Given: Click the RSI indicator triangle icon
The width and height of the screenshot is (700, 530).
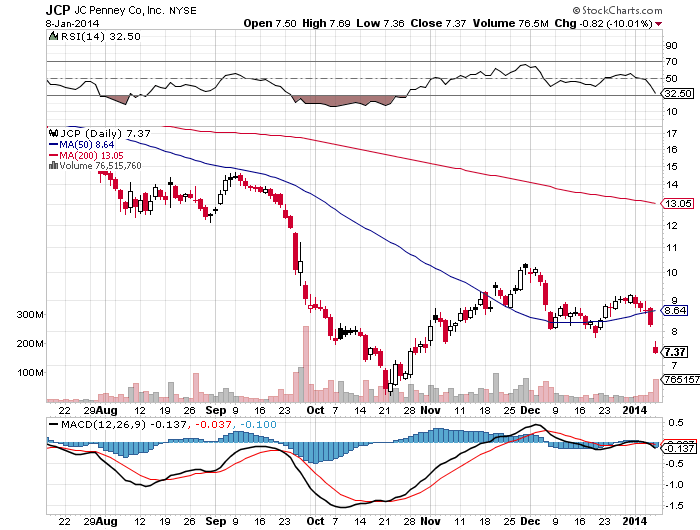Looking at the screenshot, I should click(x=53, y=37).
